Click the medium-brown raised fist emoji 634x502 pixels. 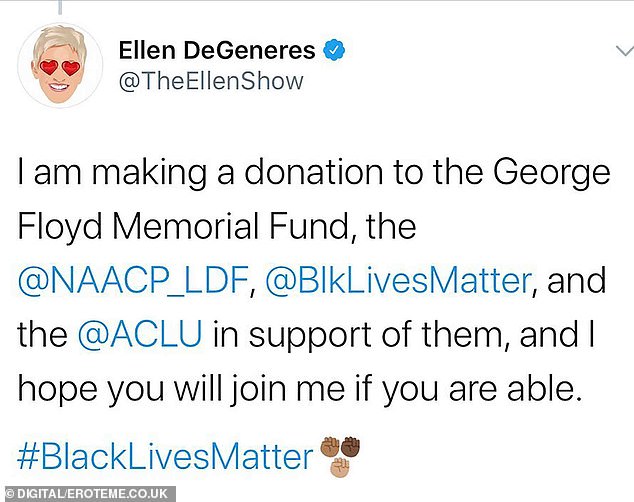pyautogui.click(x=331, y=446)
